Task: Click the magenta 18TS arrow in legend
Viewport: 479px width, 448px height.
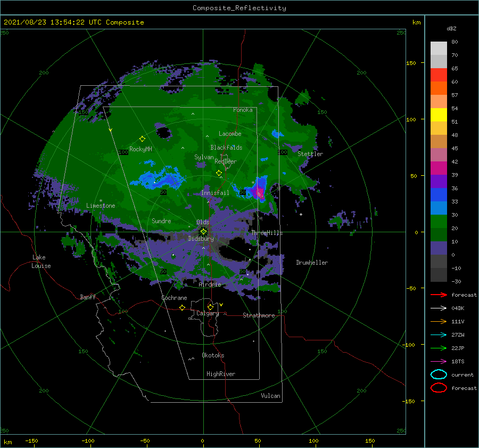Action: point(439,361)
